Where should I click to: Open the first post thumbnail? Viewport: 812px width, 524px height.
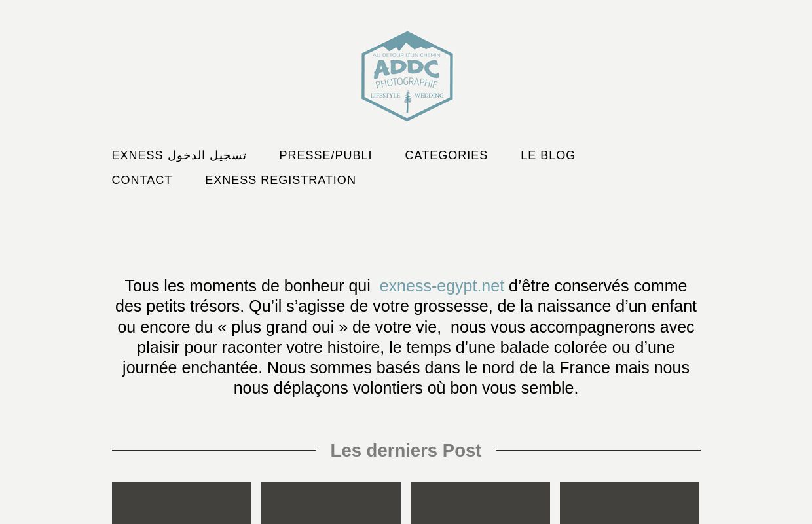(181, 503)
